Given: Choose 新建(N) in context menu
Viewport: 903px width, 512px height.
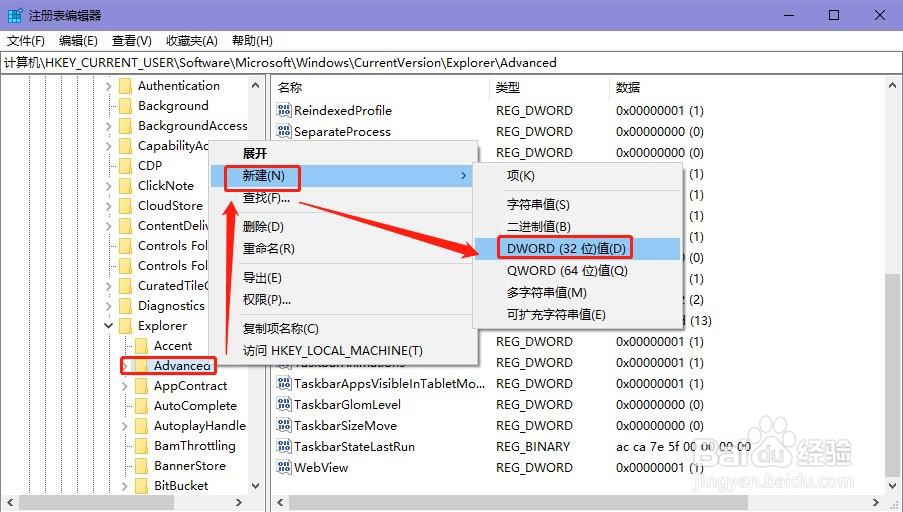Looking at the screenshot, I should click(342, 176).
